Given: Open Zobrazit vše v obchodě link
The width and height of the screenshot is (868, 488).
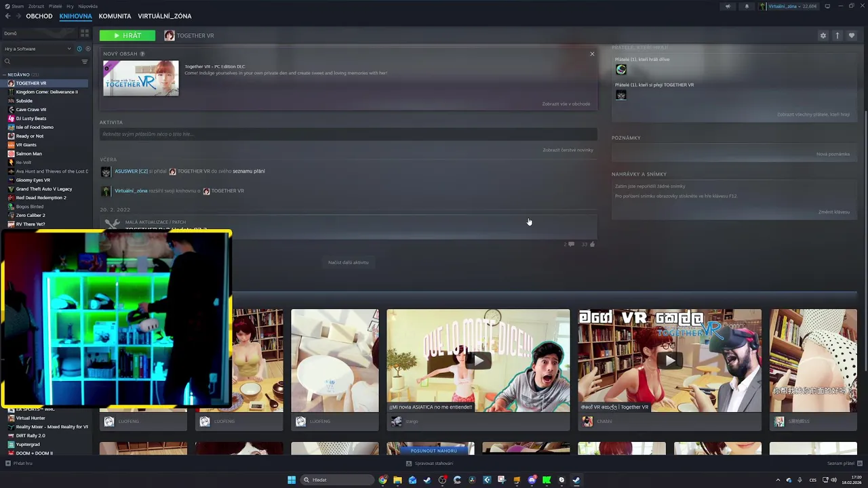Looking at the screenshot, I should click(x=566, y=104).
